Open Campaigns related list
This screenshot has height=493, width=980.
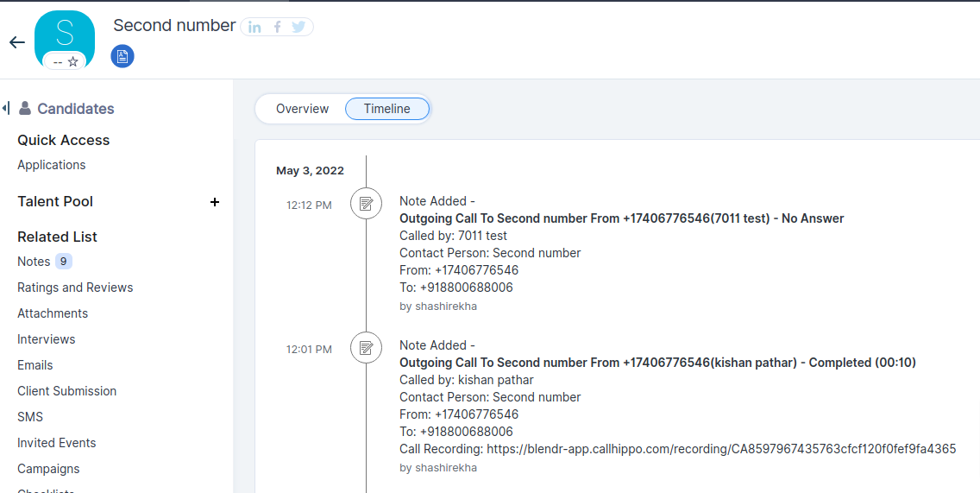coord(49,469)
